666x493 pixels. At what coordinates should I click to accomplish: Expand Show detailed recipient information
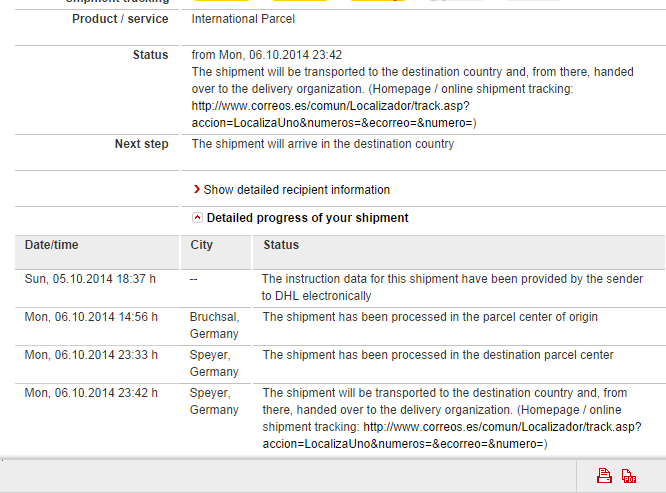pyautogui.click(x=296, y=190)
